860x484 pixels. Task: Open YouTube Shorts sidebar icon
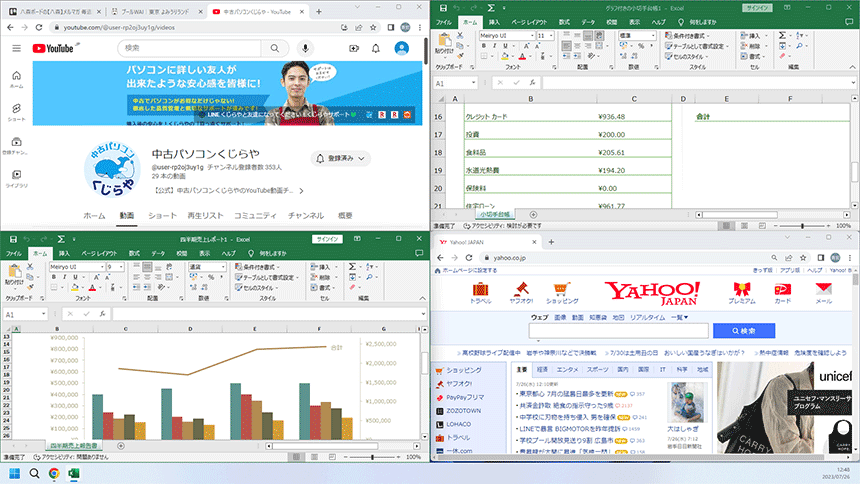tap(16, 111)
